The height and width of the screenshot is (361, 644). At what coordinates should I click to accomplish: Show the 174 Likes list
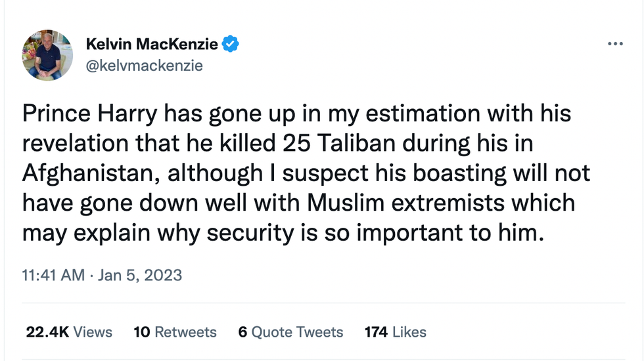coord(396,332)
